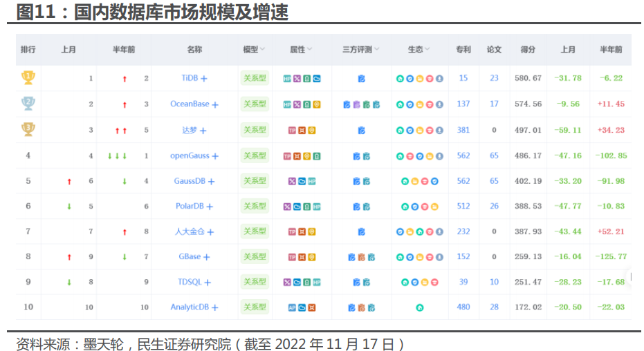Click the plus icon next to 达梦
Screen dimensions: 644x351
[x=203, y=131]
